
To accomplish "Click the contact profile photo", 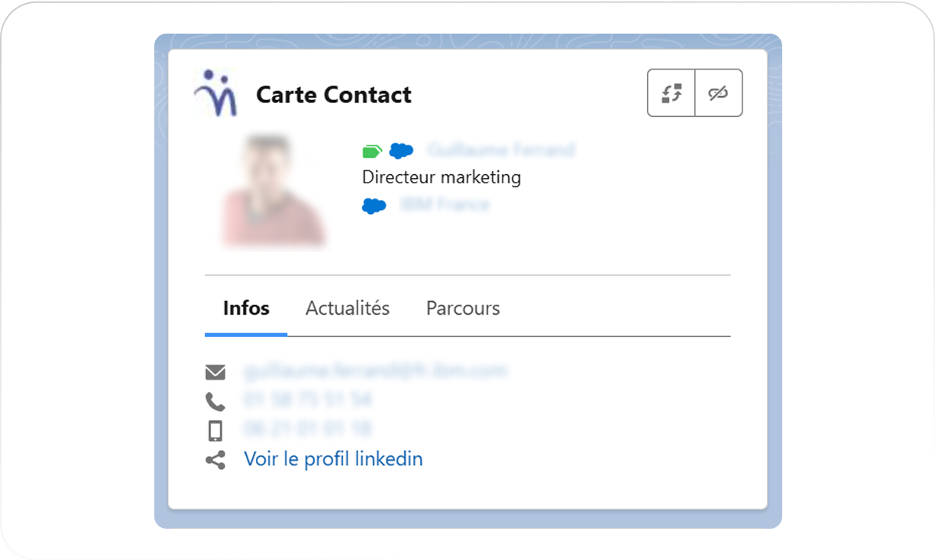I will [x=273, y=191].
